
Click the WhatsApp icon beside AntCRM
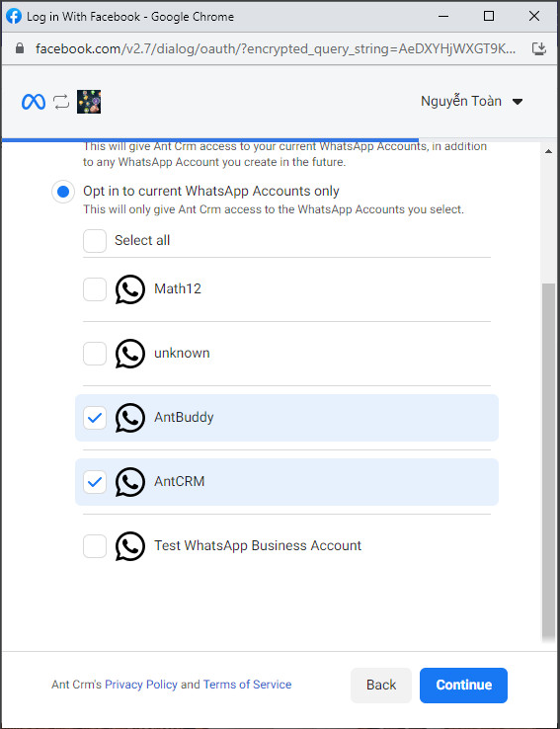[130, 482]
